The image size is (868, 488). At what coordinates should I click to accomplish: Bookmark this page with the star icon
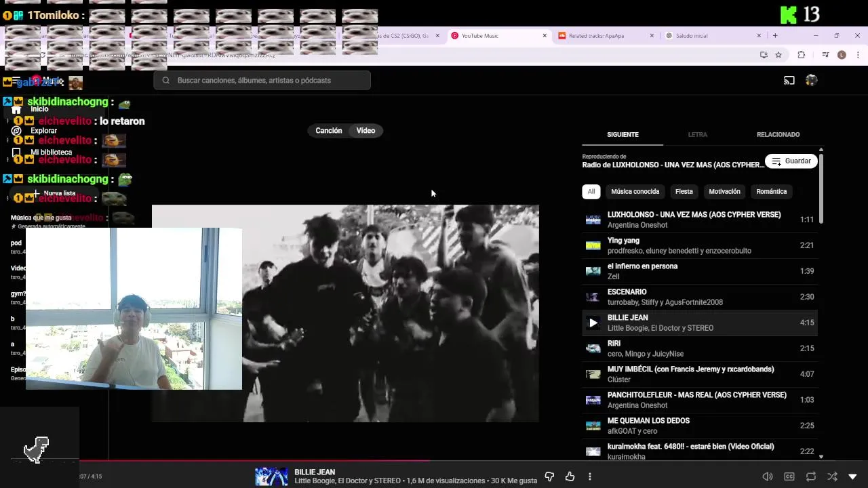pyautogui.click(x=778, y=55)
